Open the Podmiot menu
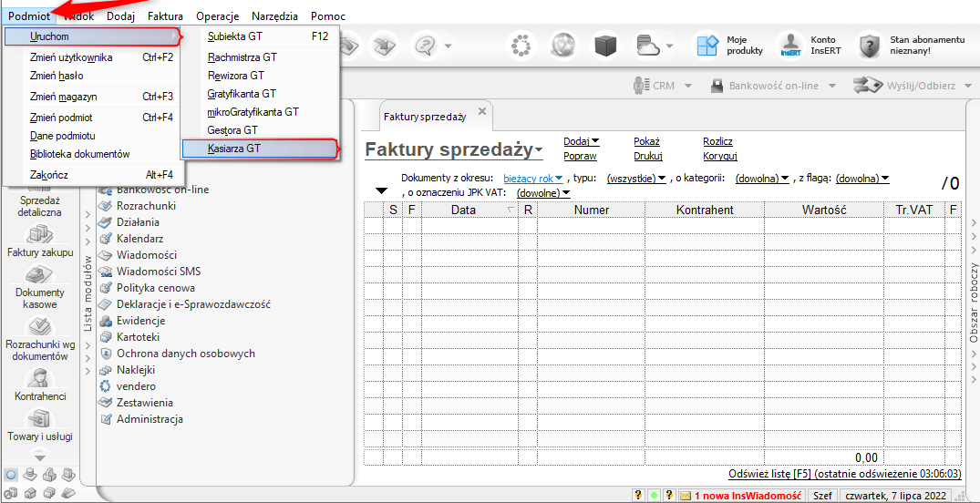Screen dimensions: 980x503 point(29,16)
